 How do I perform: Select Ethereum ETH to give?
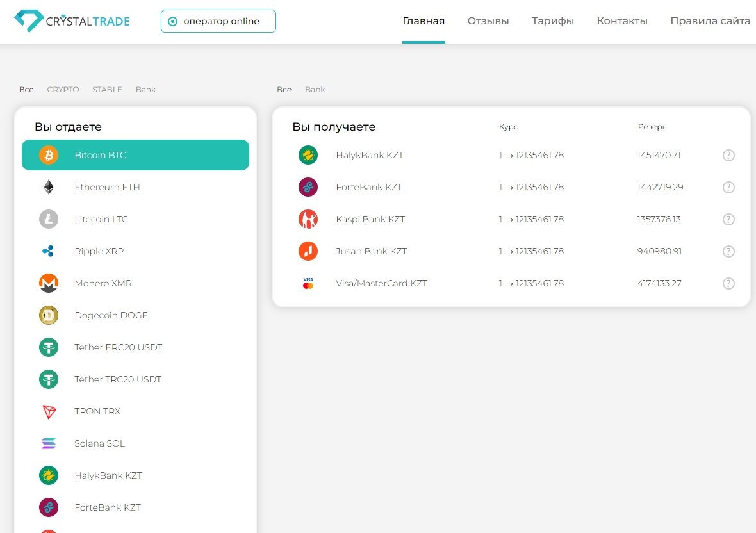coord(135,187)
